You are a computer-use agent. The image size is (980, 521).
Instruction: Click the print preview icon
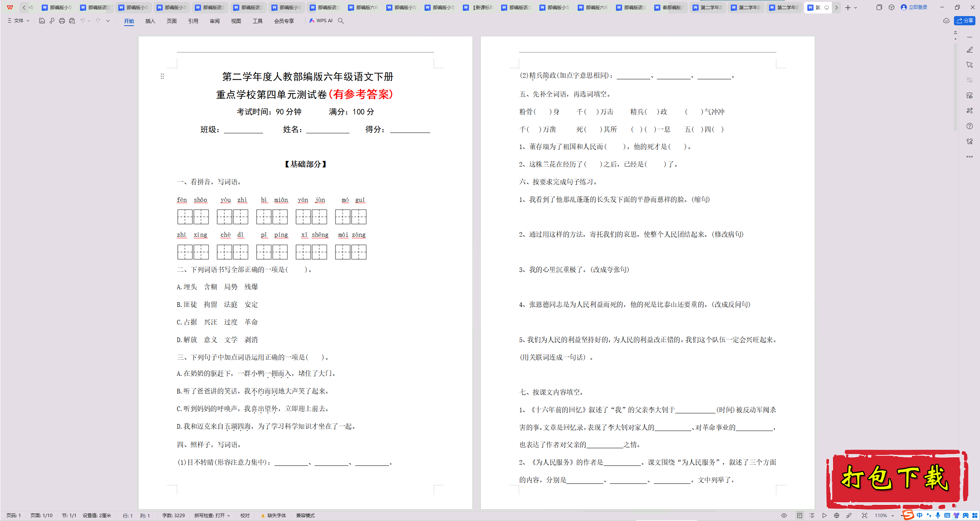pos(72,21)
